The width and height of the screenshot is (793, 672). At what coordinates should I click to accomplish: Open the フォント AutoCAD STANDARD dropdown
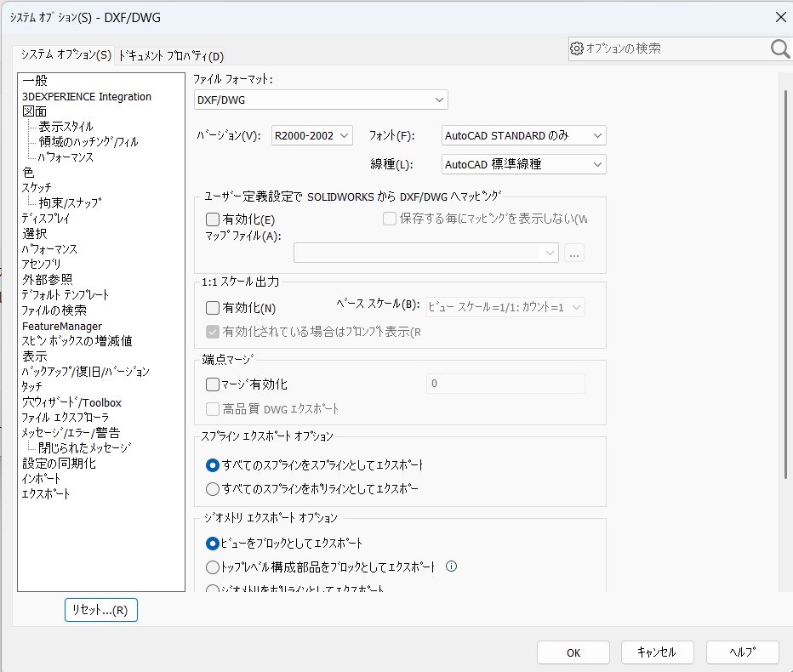523,135
